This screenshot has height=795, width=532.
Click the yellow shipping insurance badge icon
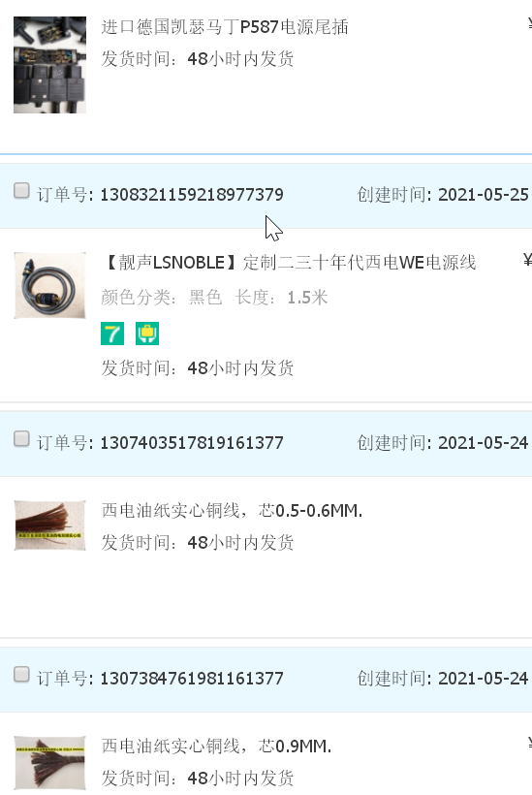pyautogui.click(x=147, y=334)
